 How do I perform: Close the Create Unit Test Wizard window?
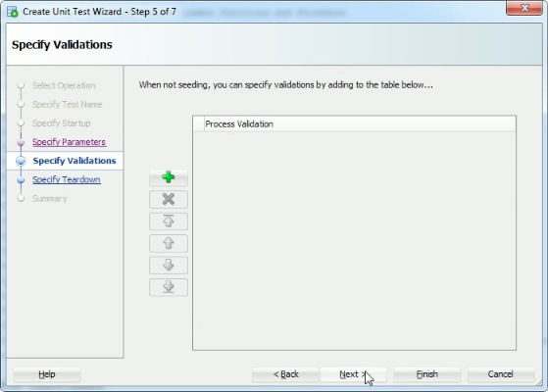pos(523,8)
